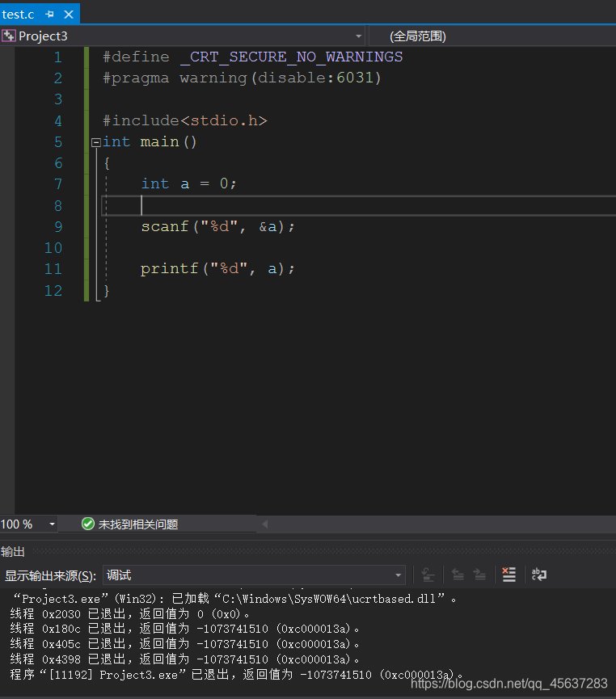The image size is (616, 699).
Task: Click the thread 0x2030 exited output line
Action: click(x=129, y=614)
